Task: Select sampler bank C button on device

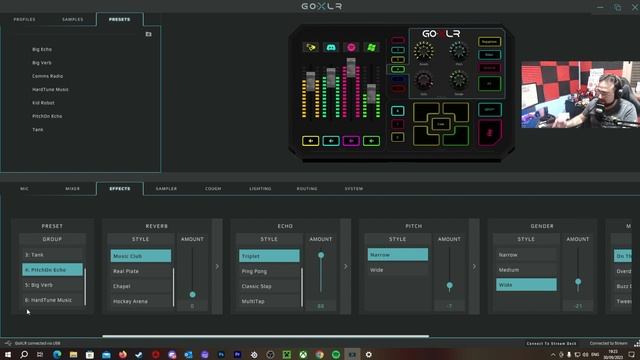Action: pos(398,137)
